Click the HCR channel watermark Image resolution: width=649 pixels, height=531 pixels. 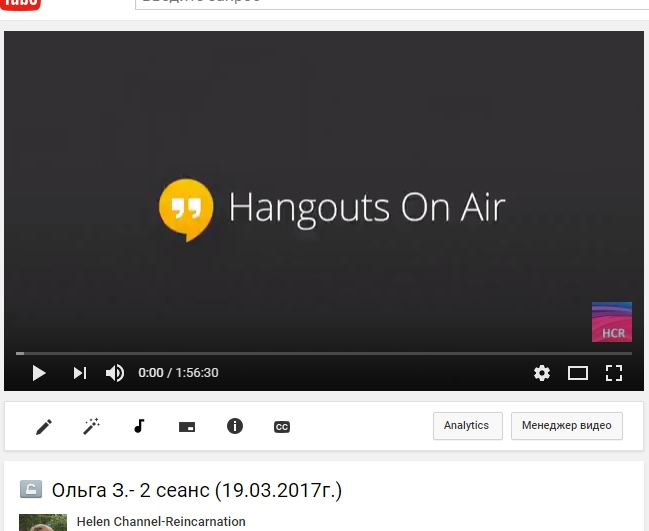coord(612,322)
